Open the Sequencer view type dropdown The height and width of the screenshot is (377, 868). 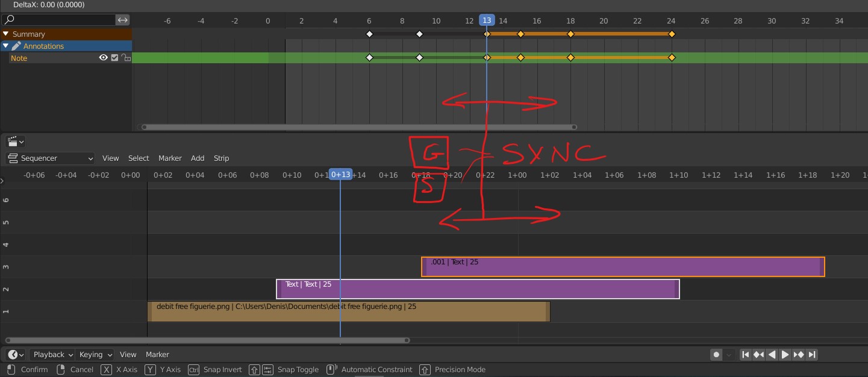coord(50,158)
